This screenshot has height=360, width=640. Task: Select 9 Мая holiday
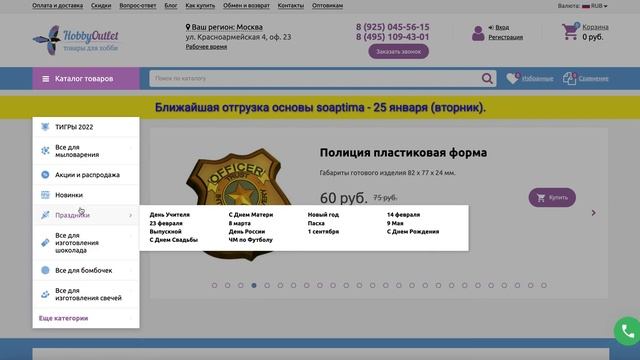point(395,223)
